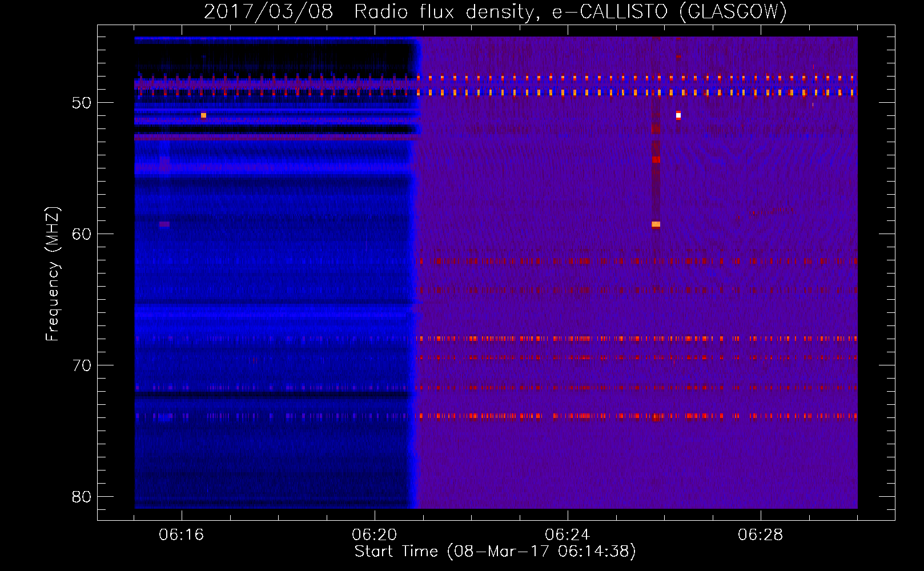Click the 06:20 time tick label
The height and width of the screenshot is (571, 924).
click(375, 535)
